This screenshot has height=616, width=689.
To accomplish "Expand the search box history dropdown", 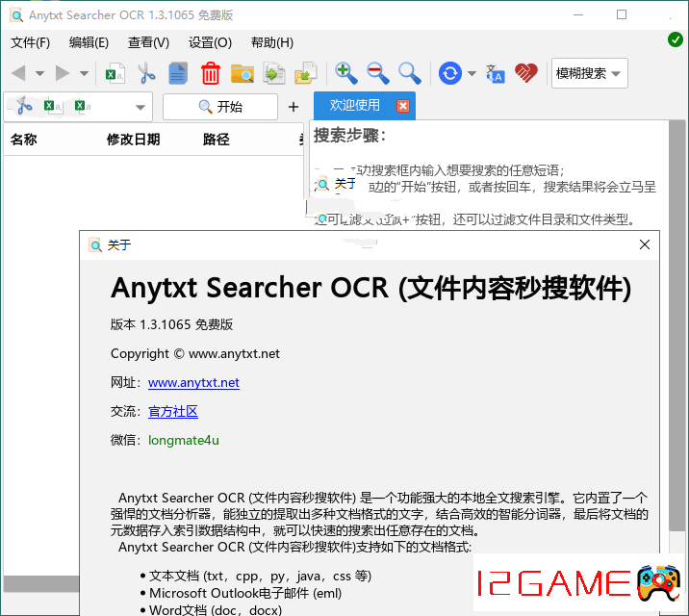I will (140, 107).
